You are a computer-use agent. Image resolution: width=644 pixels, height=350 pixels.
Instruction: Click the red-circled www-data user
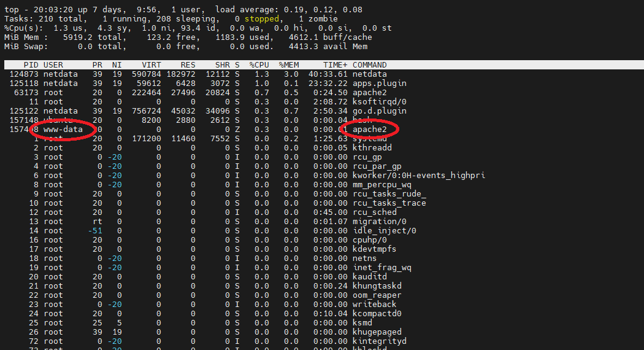point(63,130)
